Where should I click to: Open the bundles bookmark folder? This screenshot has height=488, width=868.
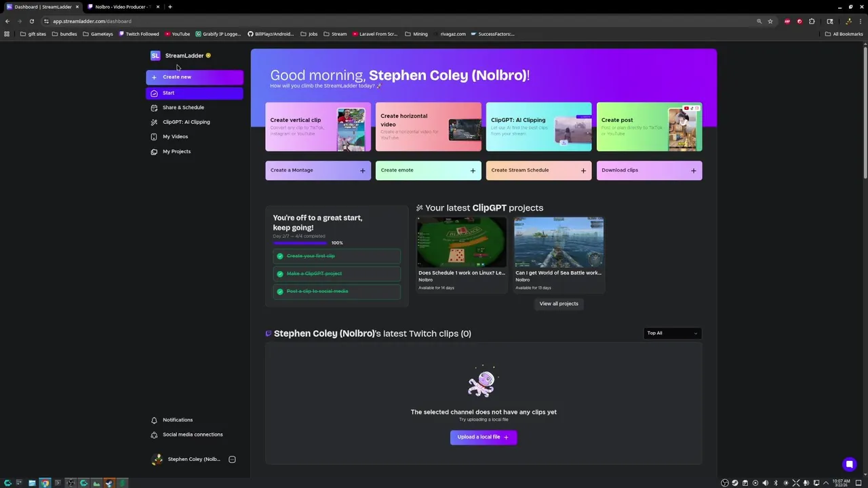click(64, 34)
